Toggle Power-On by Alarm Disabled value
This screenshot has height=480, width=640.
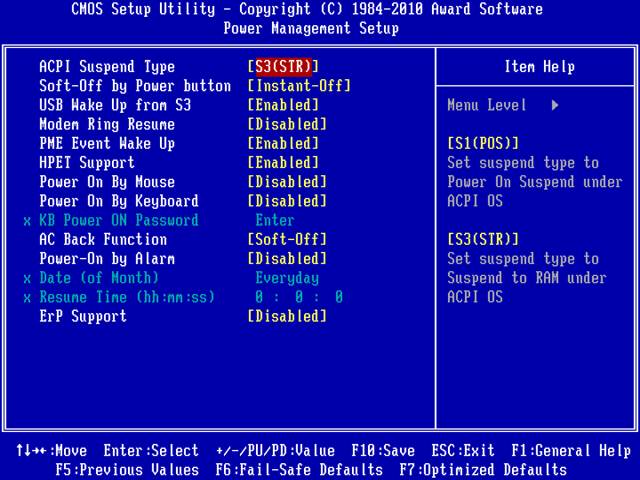pos(287,259)
